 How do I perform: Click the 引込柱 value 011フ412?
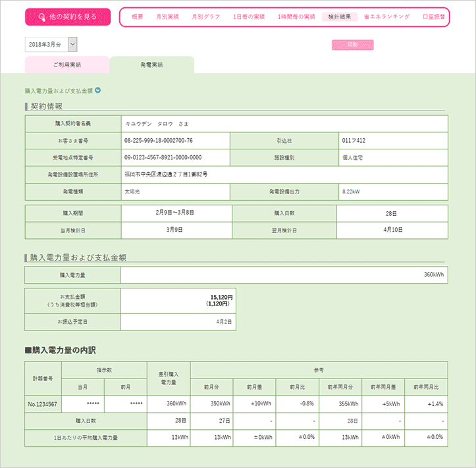354,140
